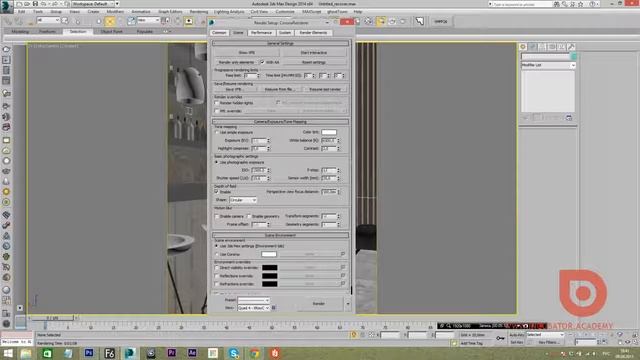Open the Preset dropdown in Render Setup

pos(253,300)
